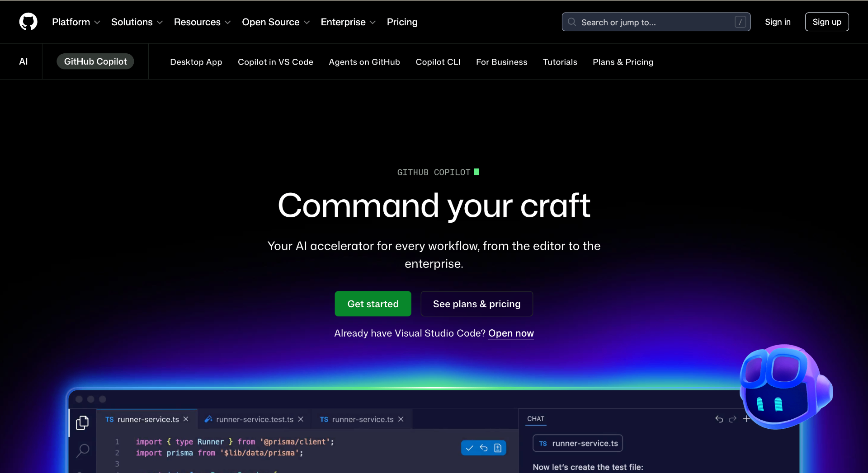Expand the Enterprise dropdown menu
The width and height of the screenshot is (868, 473).
click(x=348, y=22)
